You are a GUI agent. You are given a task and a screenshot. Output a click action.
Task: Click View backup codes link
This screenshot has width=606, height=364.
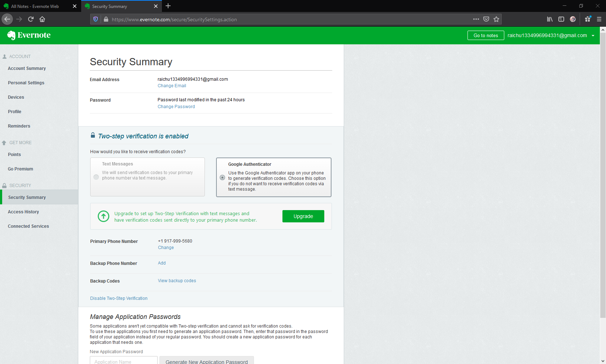pyautogui.click(x=177, y=281)
